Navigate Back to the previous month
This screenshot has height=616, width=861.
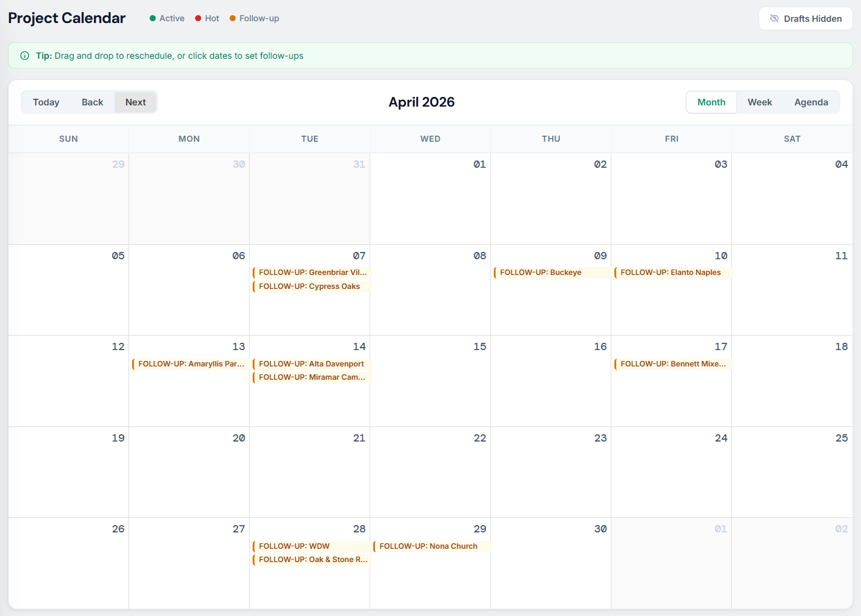[92, 102]
